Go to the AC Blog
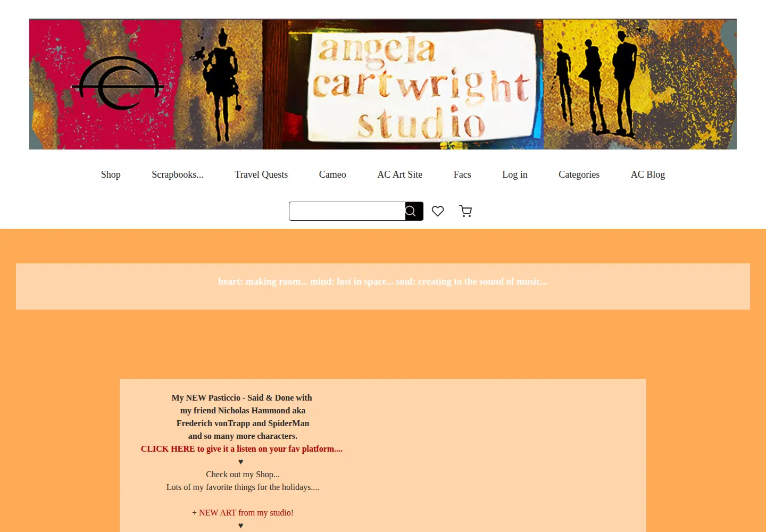 click(648, 174)
